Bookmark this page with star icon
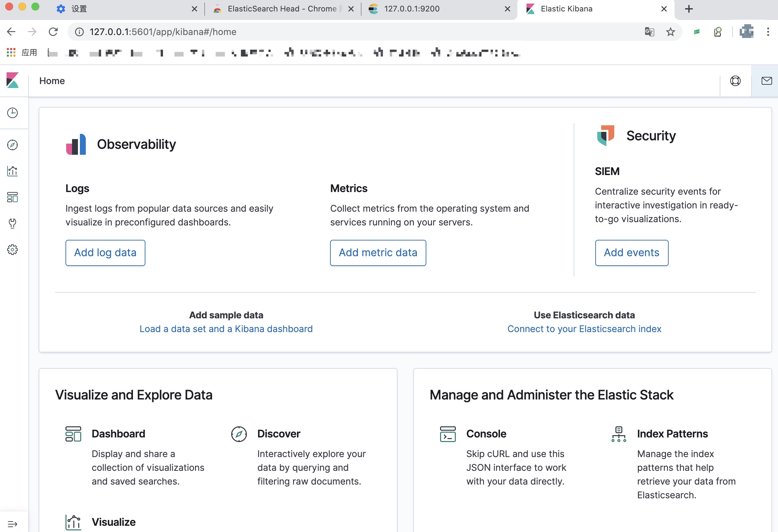Viewport: 778px width, 532px height. point(671,32)
